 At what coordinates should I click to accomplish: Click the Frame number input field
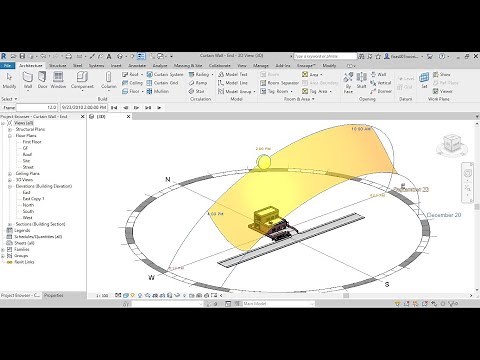(37, 108)
